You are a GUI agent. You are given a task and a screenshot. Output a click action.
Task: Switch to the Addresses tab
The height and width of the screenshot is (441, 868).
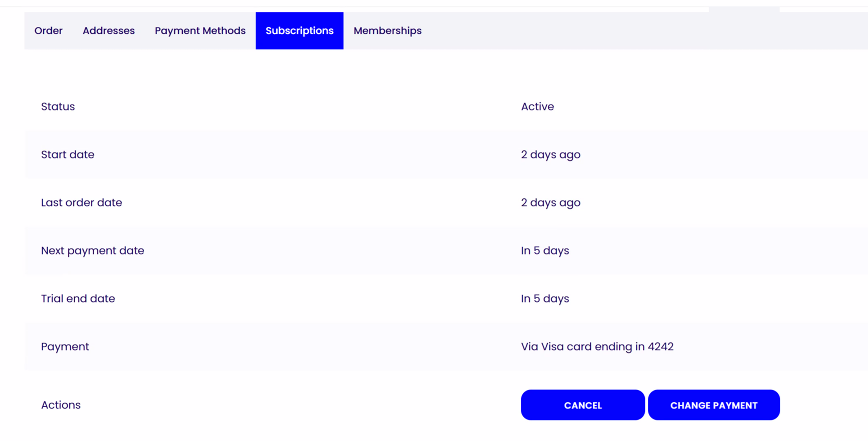[108, 31]
